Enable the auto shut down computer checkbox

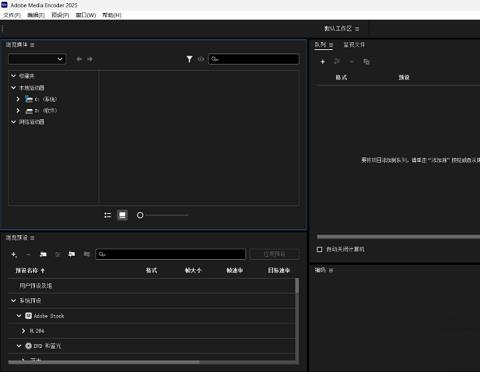tap(319, 249)
